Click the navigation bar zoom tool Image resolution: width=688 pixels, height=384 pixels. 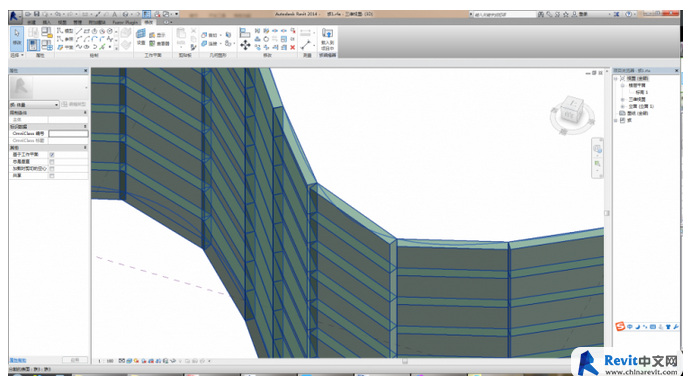click(x=597, y=164)
